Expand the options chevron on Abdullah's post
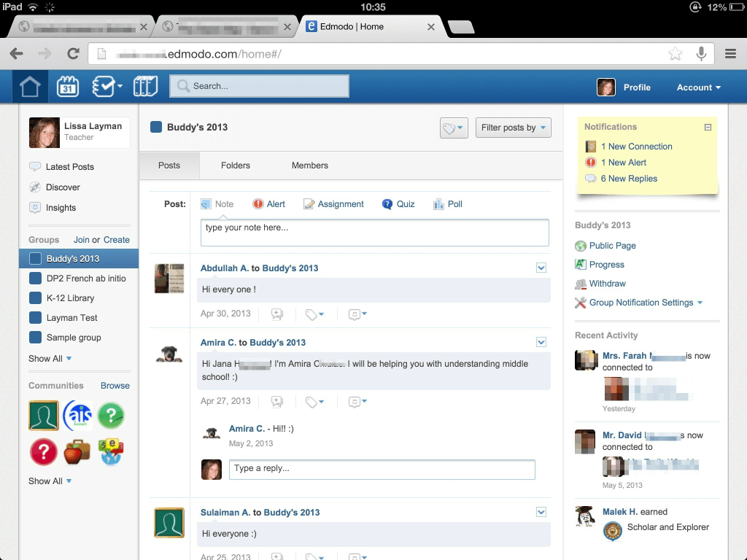The height and width of the screenshot is (560, 747). [x=541, y=268]
